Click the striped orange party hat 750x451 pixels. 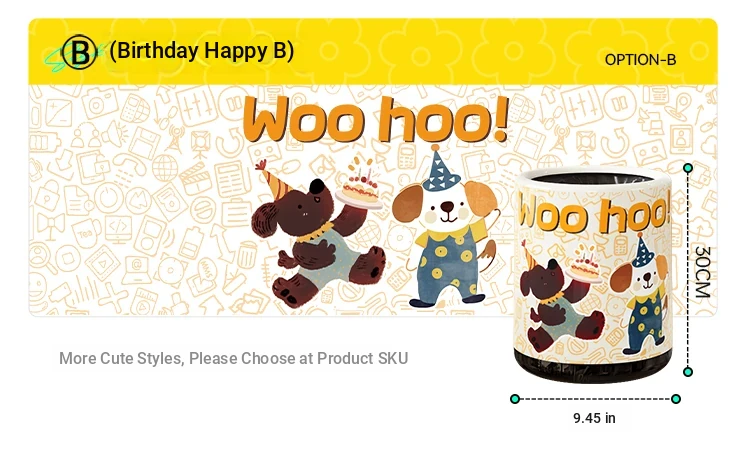(274, 179)
